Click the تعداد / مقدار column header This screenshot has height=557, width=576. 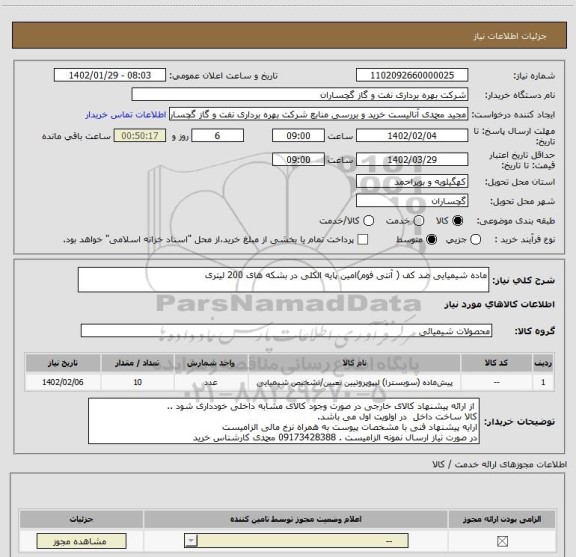(x=137, y=363)
